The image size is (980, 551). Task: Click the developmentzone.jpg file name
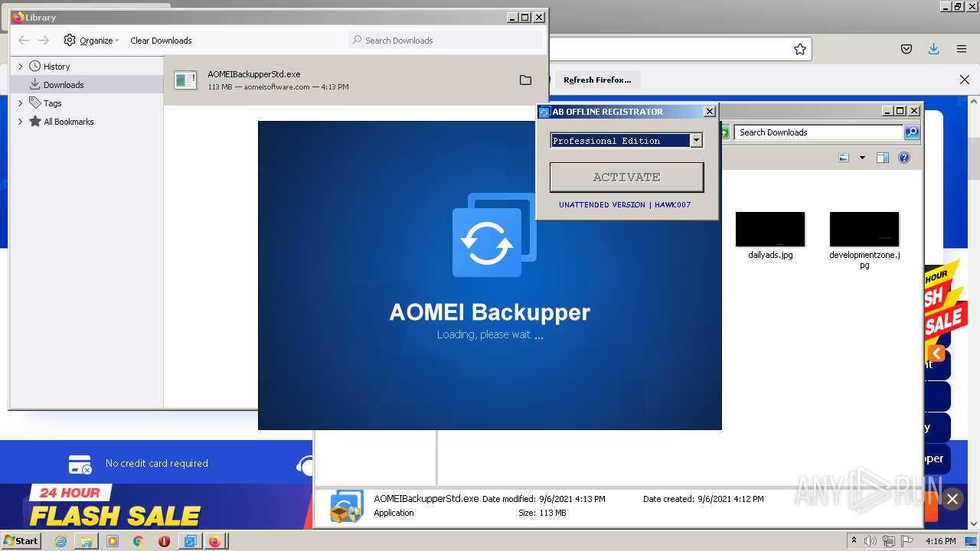pyautogui.click(x=864, y=260)
